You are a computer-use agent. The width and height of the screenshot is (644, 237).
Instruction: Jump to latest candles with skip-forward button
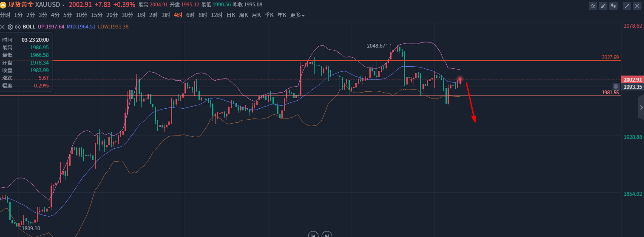(x=326, y=234)
